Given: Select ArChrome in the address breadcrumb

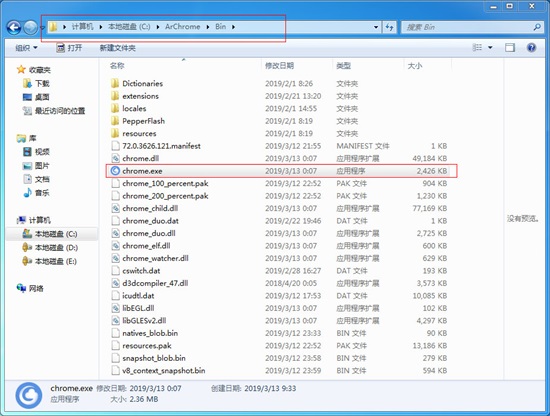Looking at the screenshot, I should [x=182, y=27].
